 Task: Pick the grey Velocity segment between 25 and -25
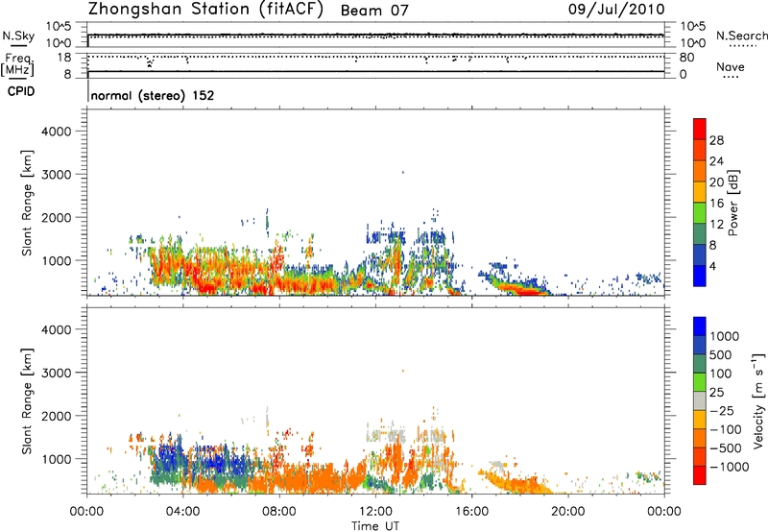pos(700,400)
